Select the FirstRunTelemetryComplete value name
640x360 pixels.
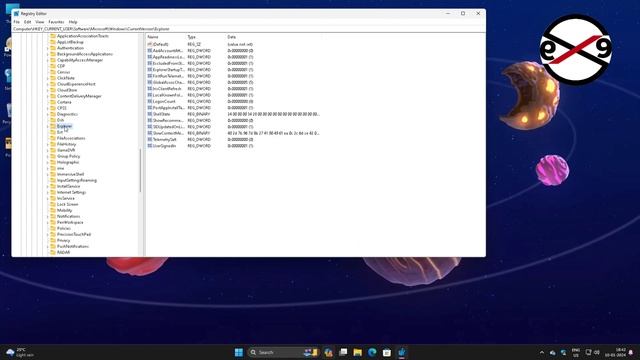(169, 76)
